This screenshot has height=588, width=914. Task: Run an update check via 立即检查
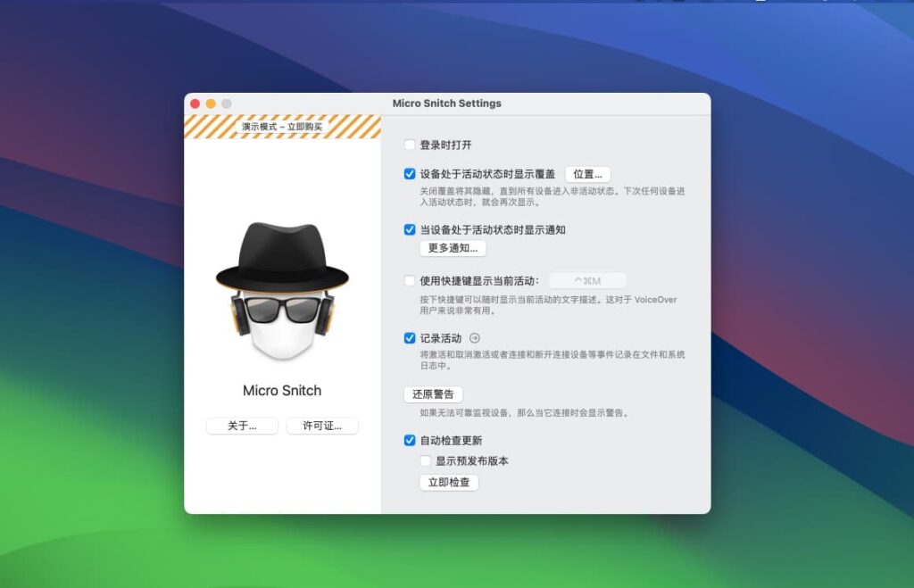449,482
